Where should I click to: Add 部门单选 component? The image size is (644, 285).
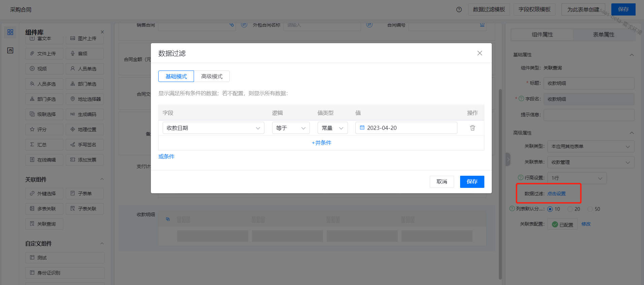85,84
